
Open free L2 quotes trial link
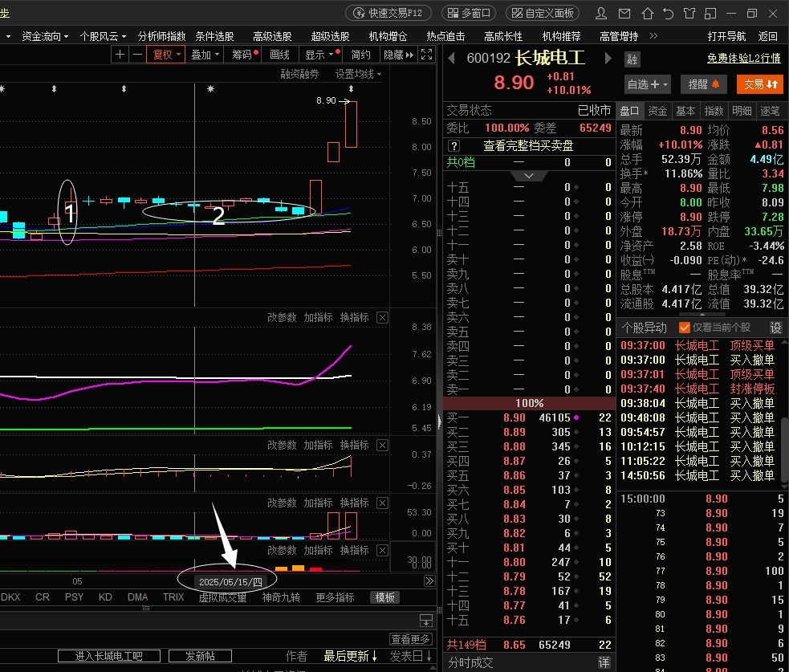pos(744,58)
